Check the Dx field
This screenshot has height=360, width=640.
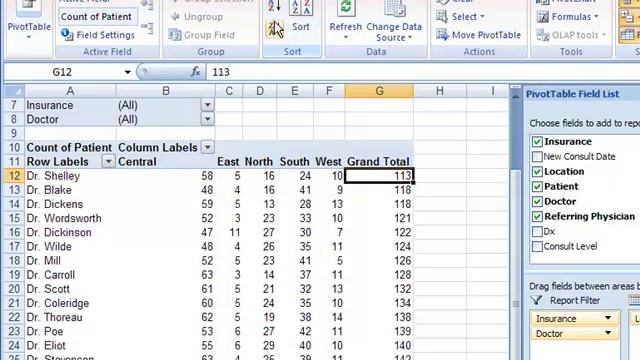[537, 232]
